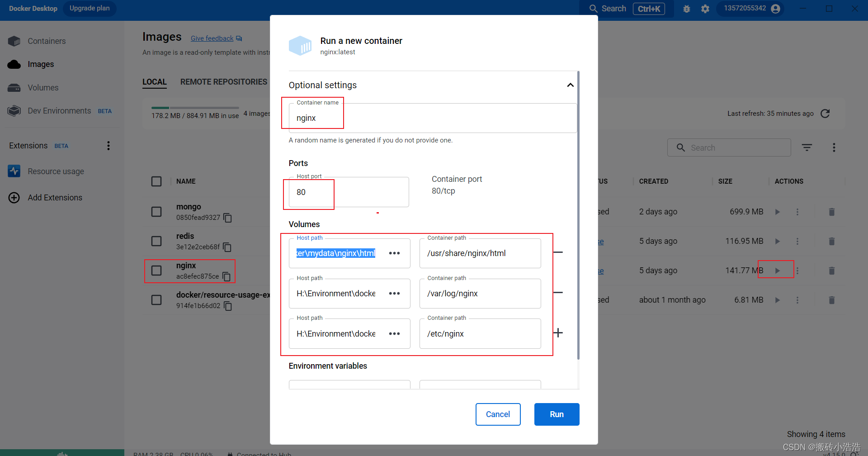Image resolution: width=868 pixels, height=456 pixels.
Task: Click Cancel in the dialog
Action: [x=498, y=414]
